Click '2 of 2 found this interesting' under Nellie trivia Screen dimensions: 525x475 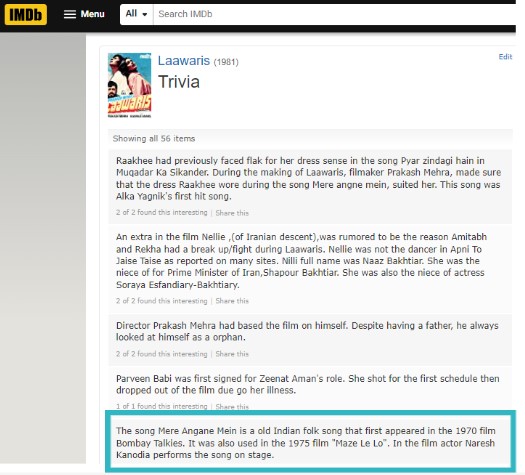pyautogui.click(x=162, y=301)
